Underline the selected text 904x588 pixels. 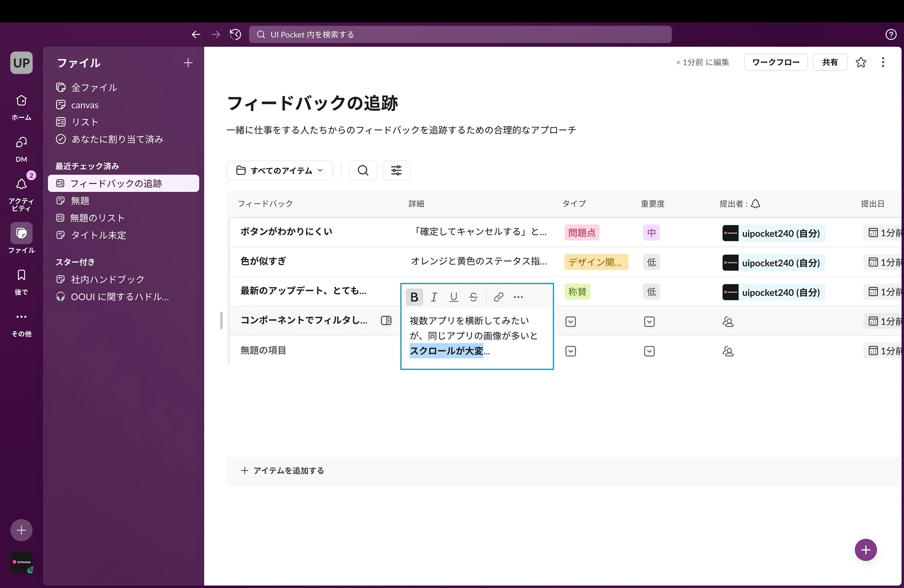[x=454, y=297]
